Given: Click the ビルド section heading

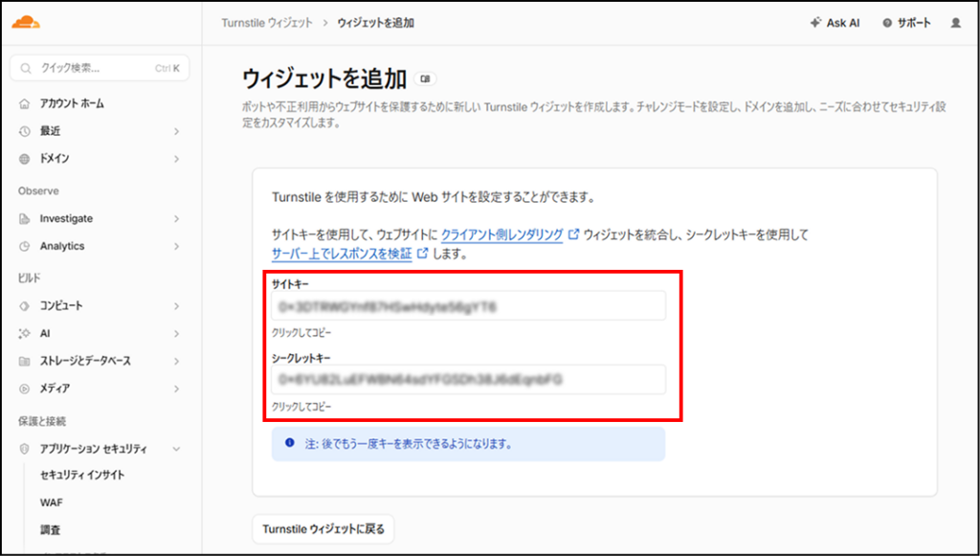Looking at the screenshot, I should point(30,278).
